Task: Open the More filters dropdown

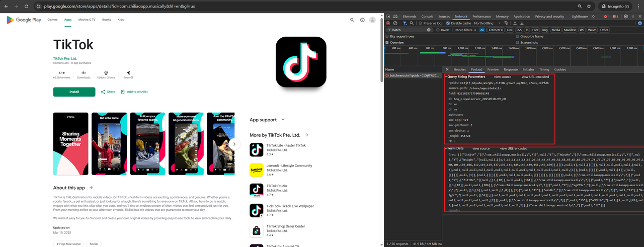Action: [465, 30]
